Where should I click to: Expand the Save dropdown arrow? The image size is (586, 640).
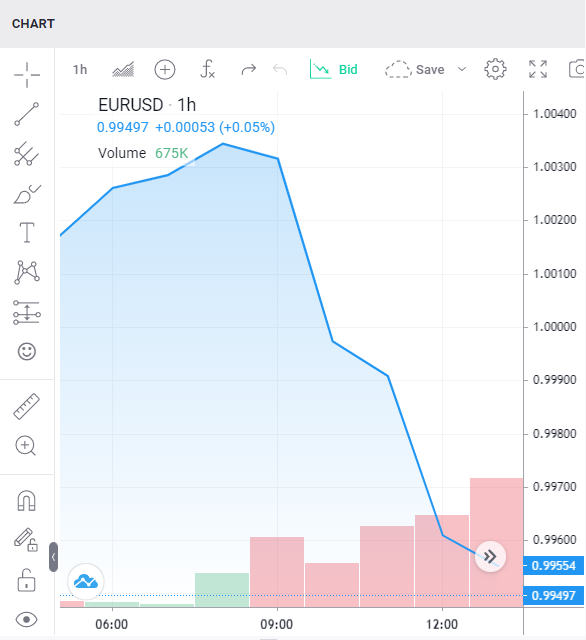pos(462,69)
